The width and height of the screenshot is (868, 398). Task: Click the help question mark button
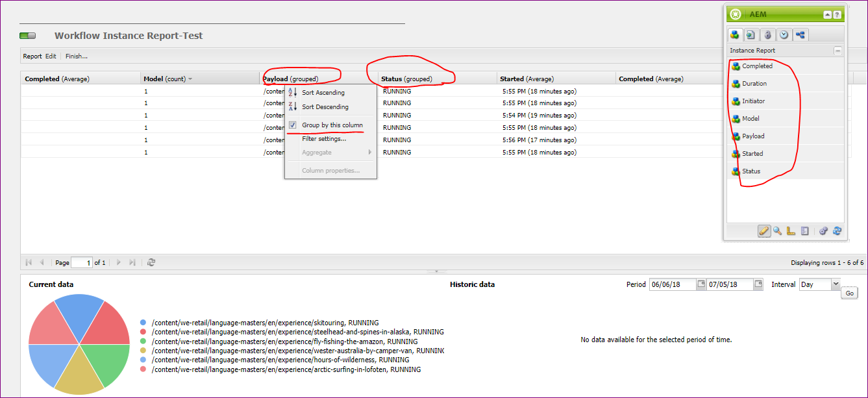point(837,14)
